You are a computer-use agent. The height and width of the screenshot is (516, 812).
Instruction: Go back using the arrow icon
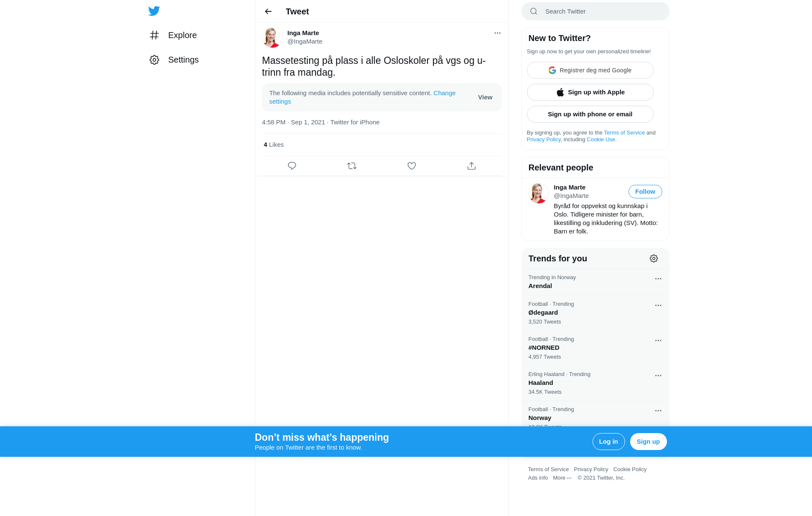tap(268, 11)
